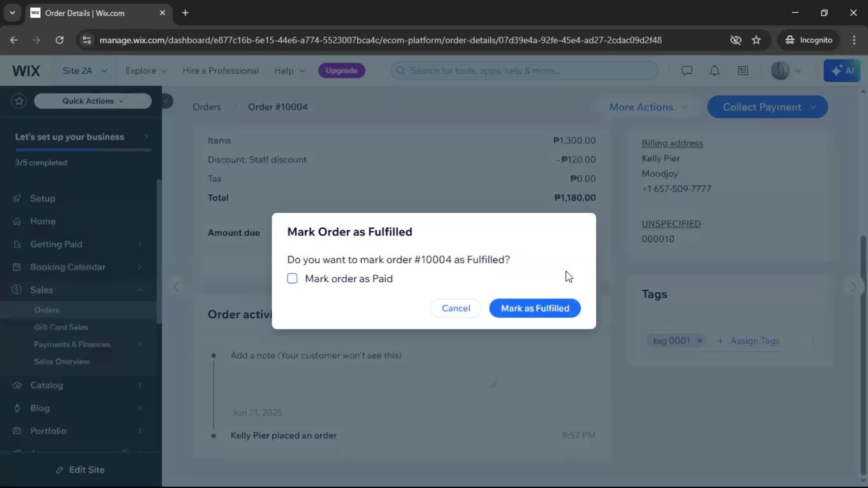Expand the account menu chevron
The height and width of the screenshot is (488, 868).
[798, 70]
